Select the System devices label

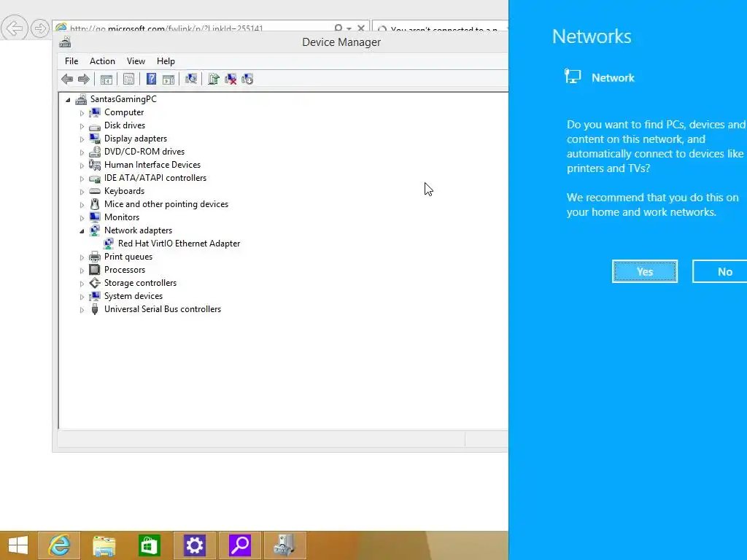pyautogui.click(x=133, y=296)
